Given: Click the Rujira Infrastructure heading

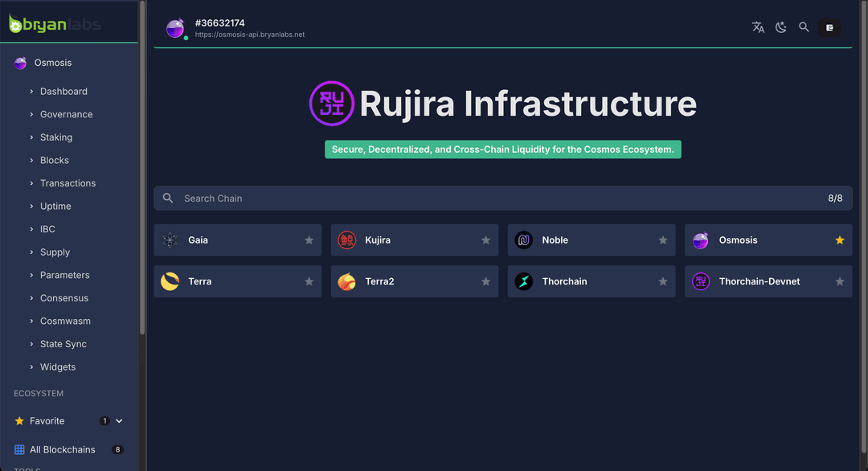Looking at the screenshot, I should tap(528, 104).
